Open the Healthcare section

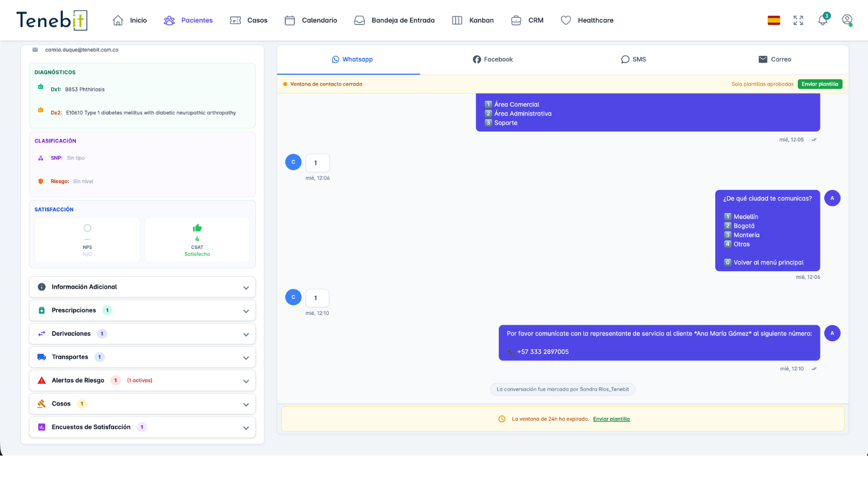[x=587, y=20]
